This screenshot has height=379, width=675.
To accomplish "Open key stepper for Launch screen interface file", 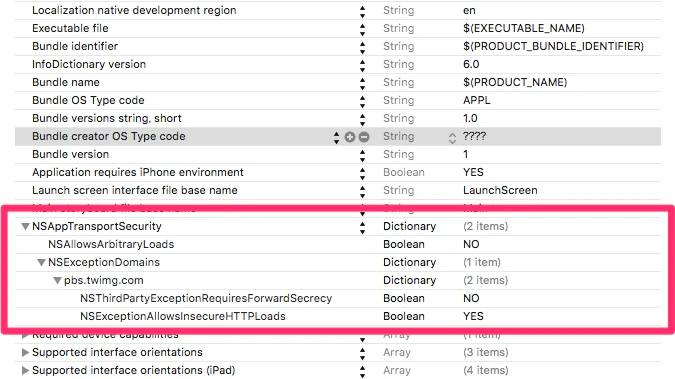I will pyautogui.click(x=362, y=192).
